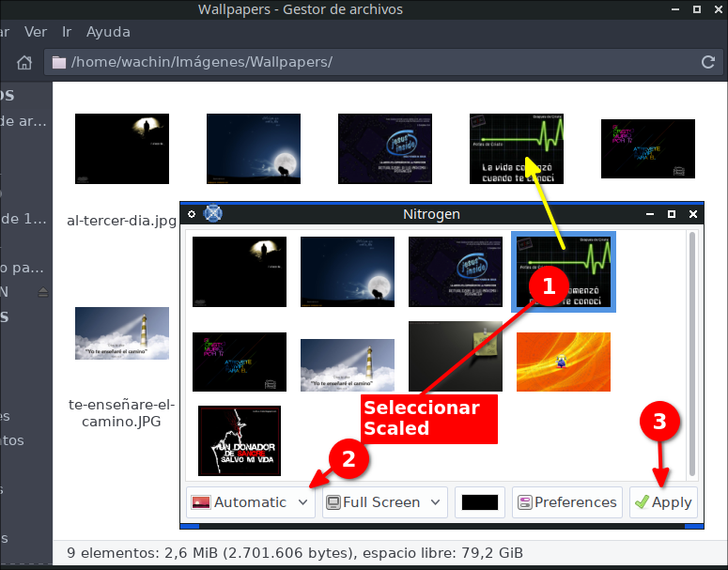Eject the volume in file manager sidebar
The image size is (728, 570).
(43, 292)
